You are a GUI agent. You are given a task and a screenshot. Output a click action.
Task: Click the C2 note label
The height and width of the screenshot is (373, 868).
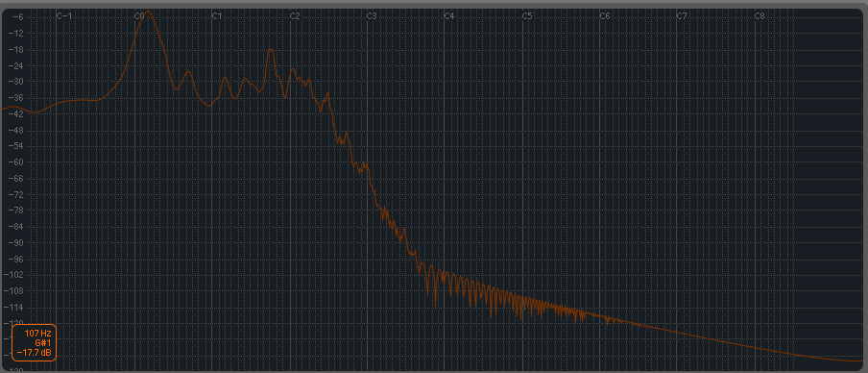pos(295,16)
